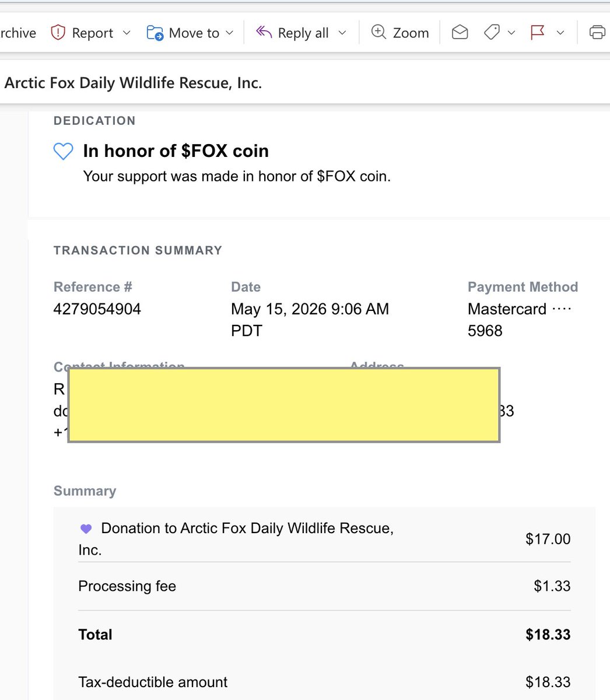
Task: Click the Report label in toolbar
Action: tap(93, 33)
